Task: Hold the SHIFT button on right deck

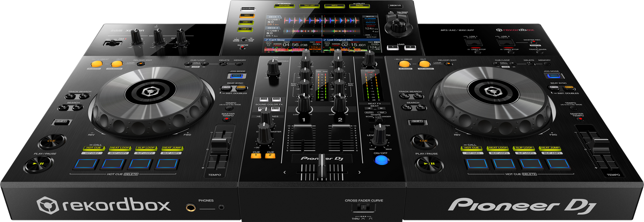Action: click(x=417, y=123)
